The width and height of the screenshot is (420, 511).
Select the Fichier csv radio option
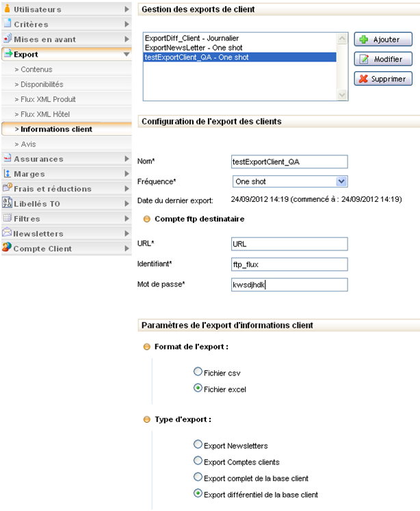(198, 372)
